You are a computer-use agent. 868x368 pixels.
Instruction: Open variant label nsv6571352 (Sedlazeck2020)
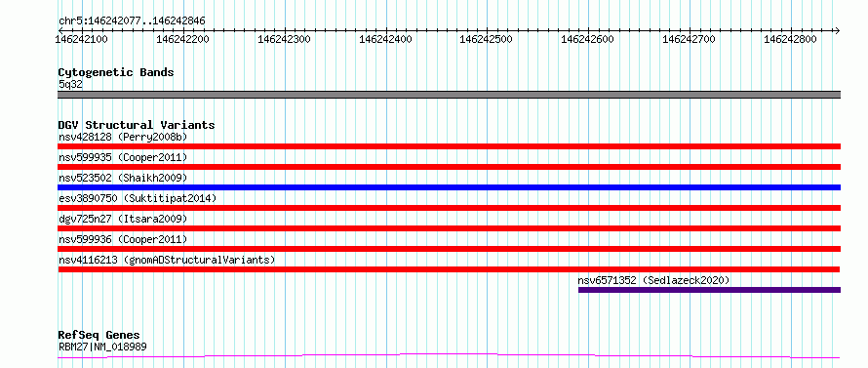(x=653, y=280)
